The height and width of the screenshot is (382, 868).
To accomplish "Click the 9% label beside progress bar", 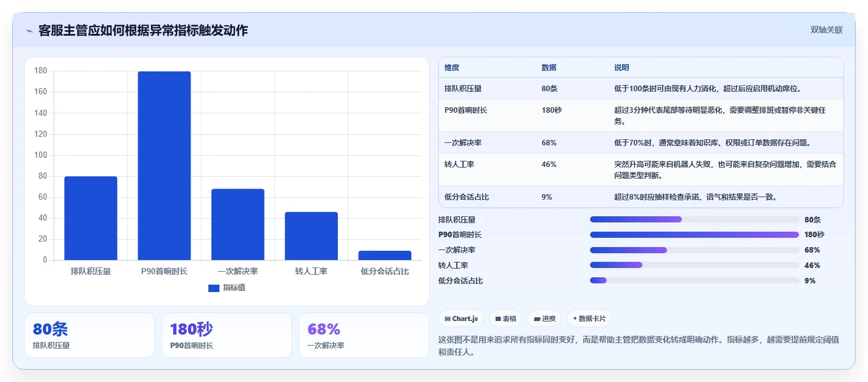I will tap(810, 281).
